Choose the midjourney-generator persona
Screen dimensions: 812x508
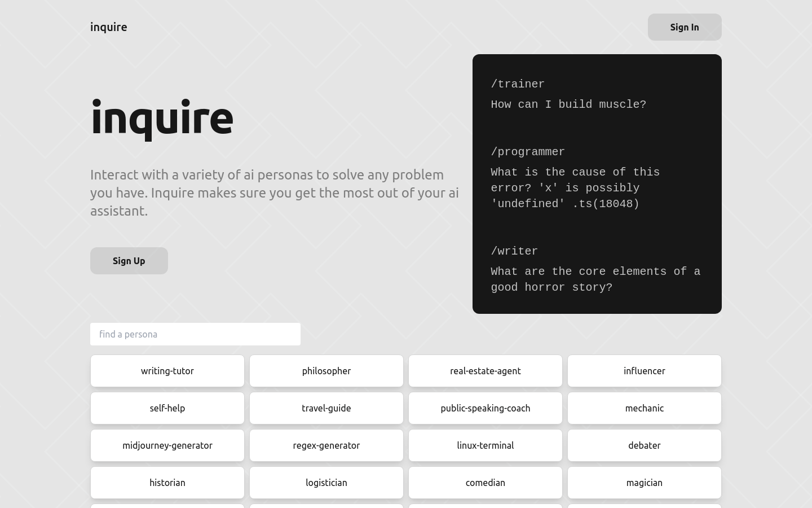(x=167, y=445)
